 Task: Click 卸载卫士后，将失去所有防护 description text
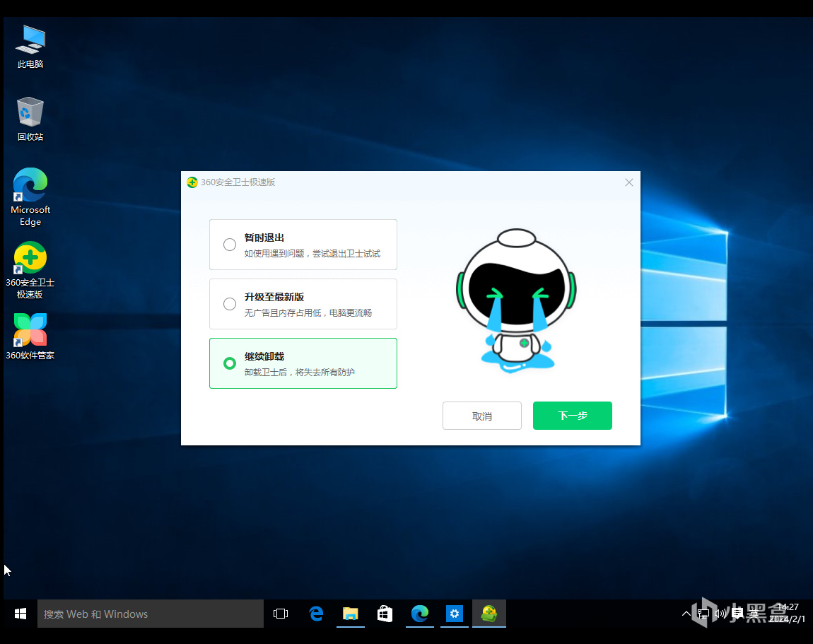300,373
